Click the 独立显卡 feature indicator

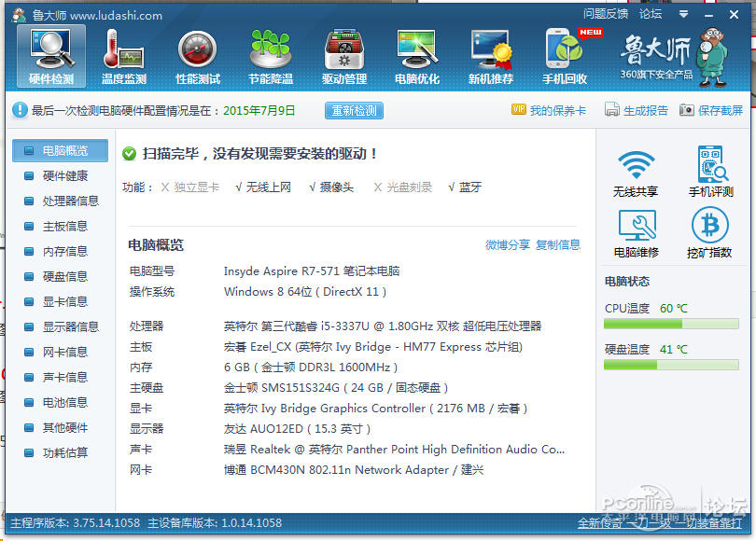coord(190,187)
